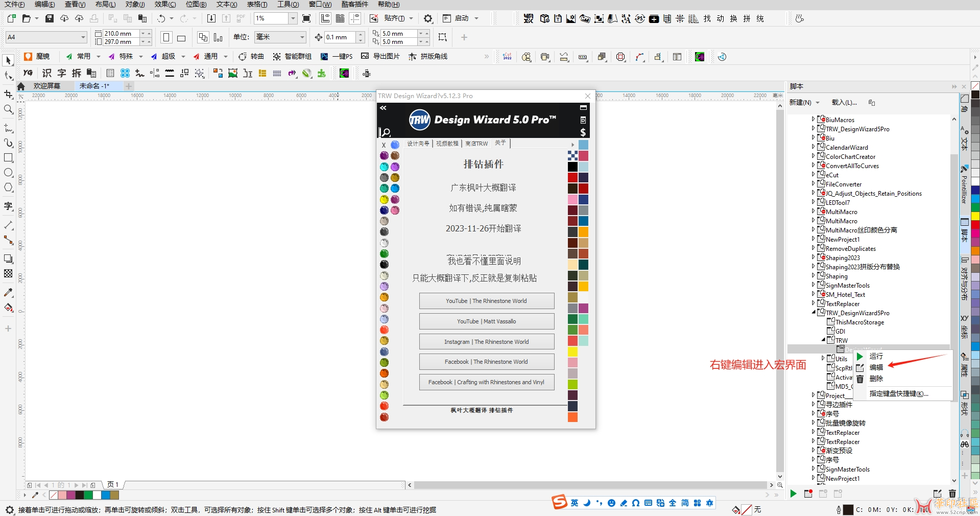Select the Rectangle tool
This screenshot has height=516, width=980.
coord(8,158)
